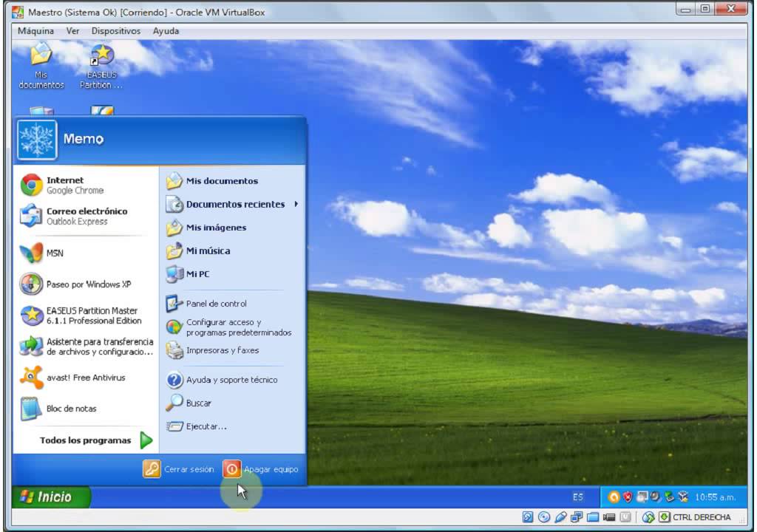Open Buscar search tool
The width and height of the screenshot is (757, 532).
pos(233,403)
